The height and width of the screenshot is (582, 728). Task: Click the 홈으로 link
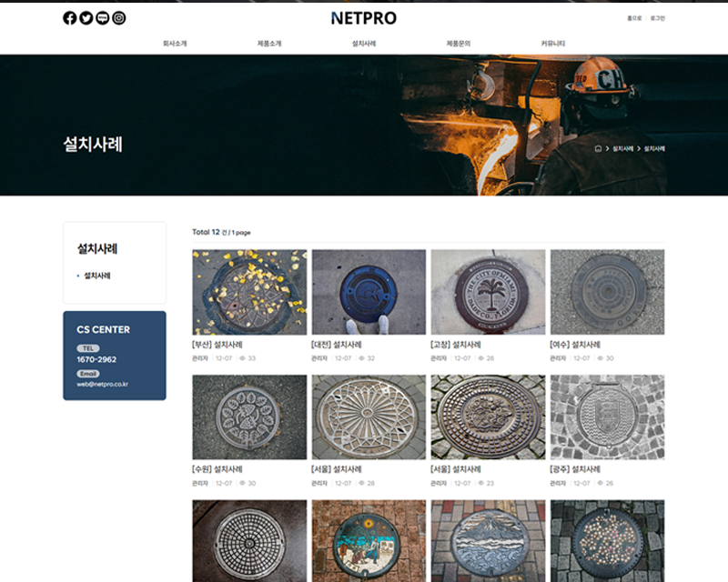point(634,18)
